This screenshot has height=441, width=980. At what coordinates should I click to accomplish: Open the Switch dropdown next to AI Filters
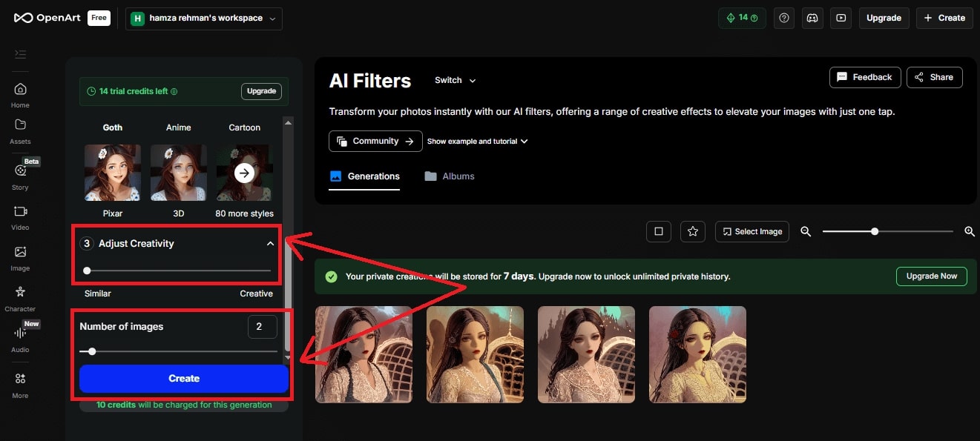[x=454, y=80]
